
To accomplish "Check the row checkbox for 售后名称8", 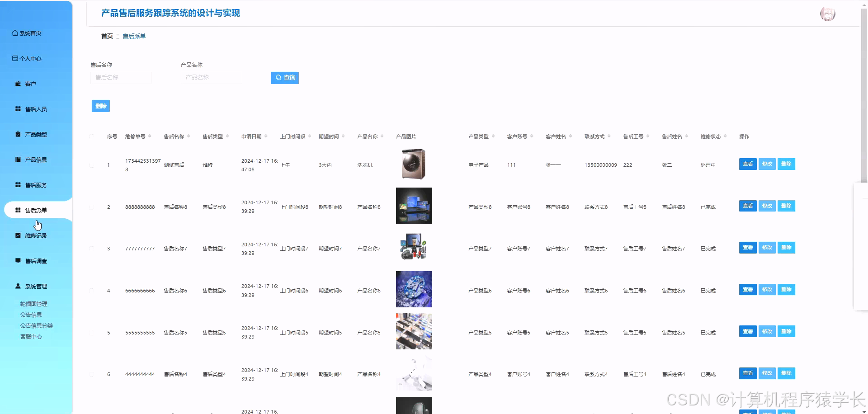I will point(92,207).
